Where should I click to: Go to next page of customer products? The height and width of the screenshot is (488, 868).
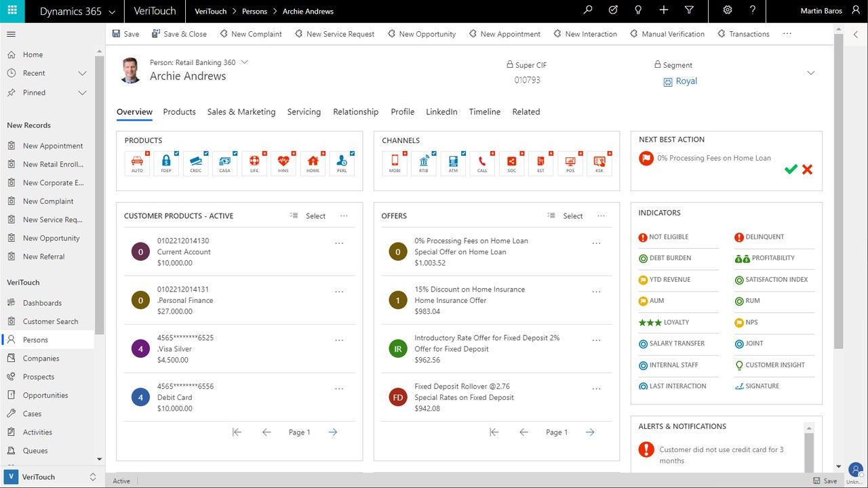click(x=332, y=432)
